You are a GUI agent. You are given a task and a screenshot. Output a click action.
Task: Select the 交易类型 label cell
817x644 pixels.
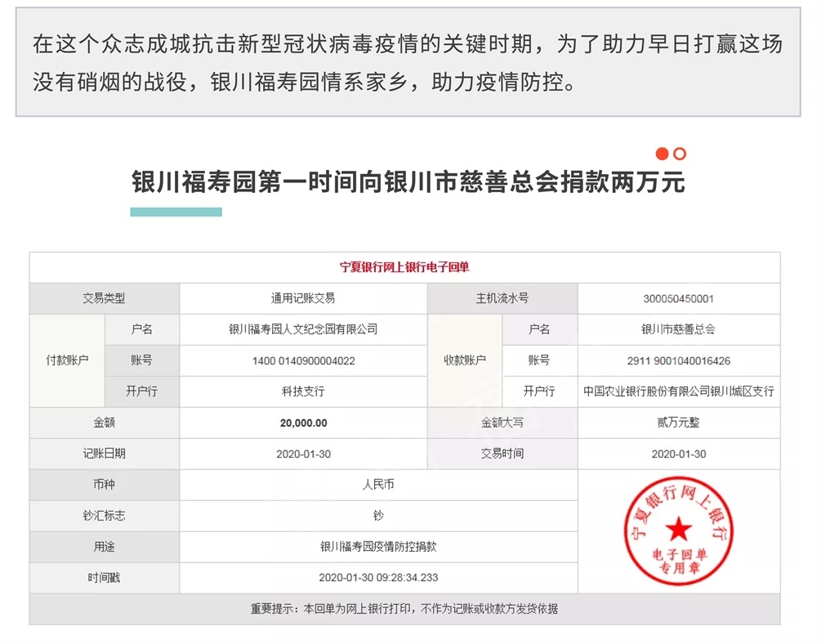pyautogui.click(x=105, y=298)
